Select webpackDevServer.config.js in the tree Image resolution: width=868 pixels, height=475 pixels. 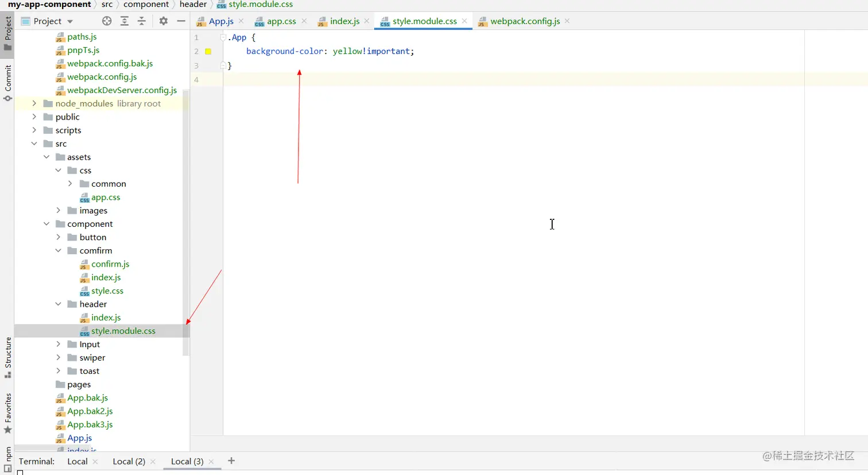(122, 90)
